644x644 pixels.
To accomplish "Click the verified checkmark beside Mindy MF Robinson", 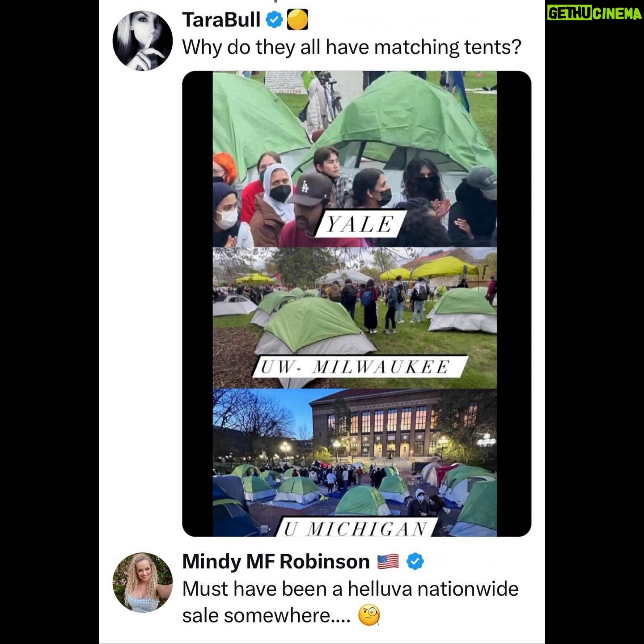I will tap(415, 561).
